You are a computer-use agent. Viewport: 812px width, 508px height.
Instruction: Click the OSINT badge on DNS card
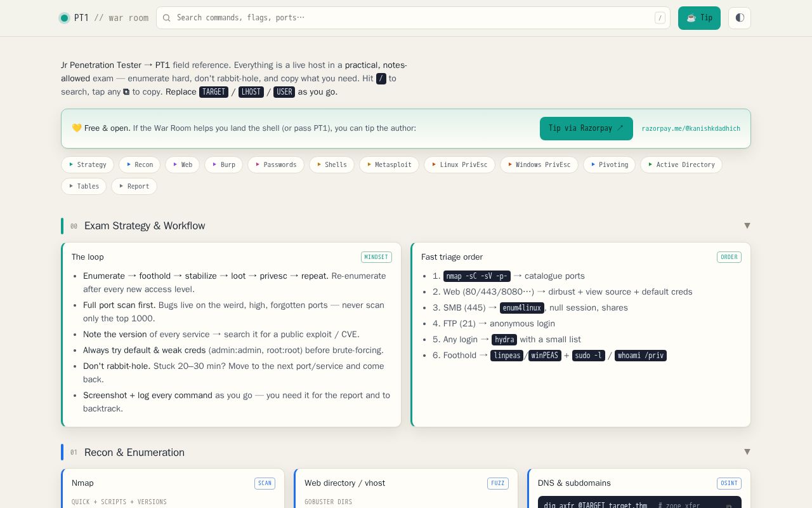pos(729,483)
